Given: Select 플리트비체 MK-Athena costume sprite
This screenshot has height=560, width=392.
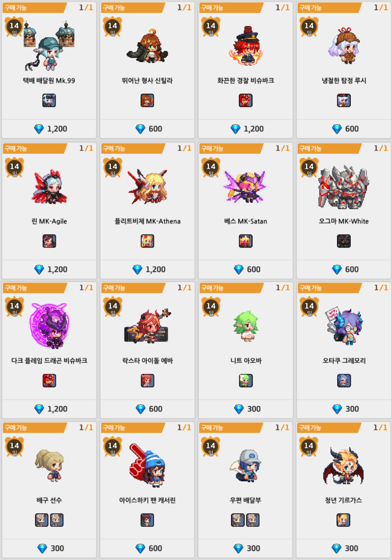Looking at the screenshot, I should pos(148,186).
